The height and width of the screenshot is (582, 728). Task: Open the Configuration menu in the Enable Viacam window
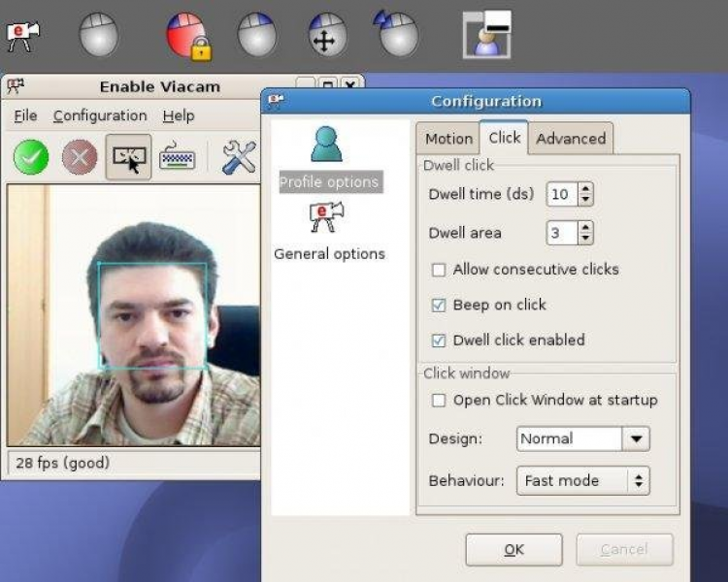click(100, 115)
